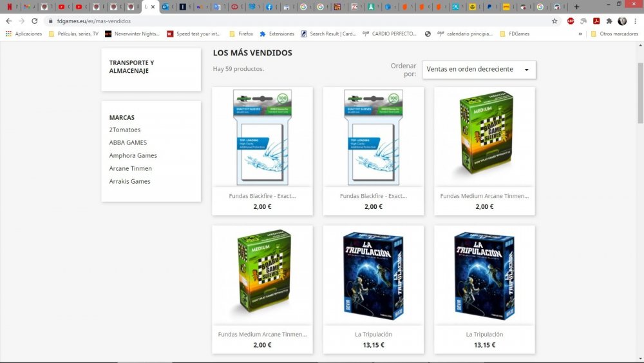644x363 pixels.
Task: Open the Extensions puzzle-piece menu
Action: coord(609,21)
